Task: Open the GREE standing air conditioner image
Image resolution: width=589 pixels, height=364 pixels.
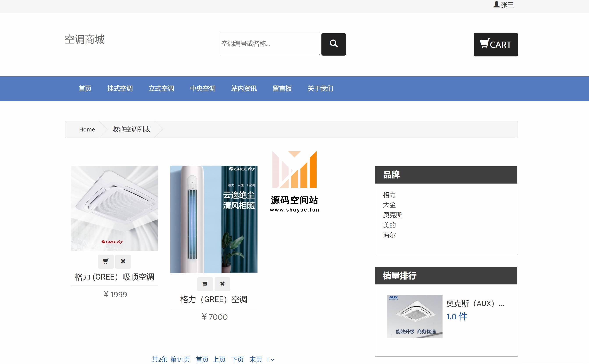Action: point(214,220)
